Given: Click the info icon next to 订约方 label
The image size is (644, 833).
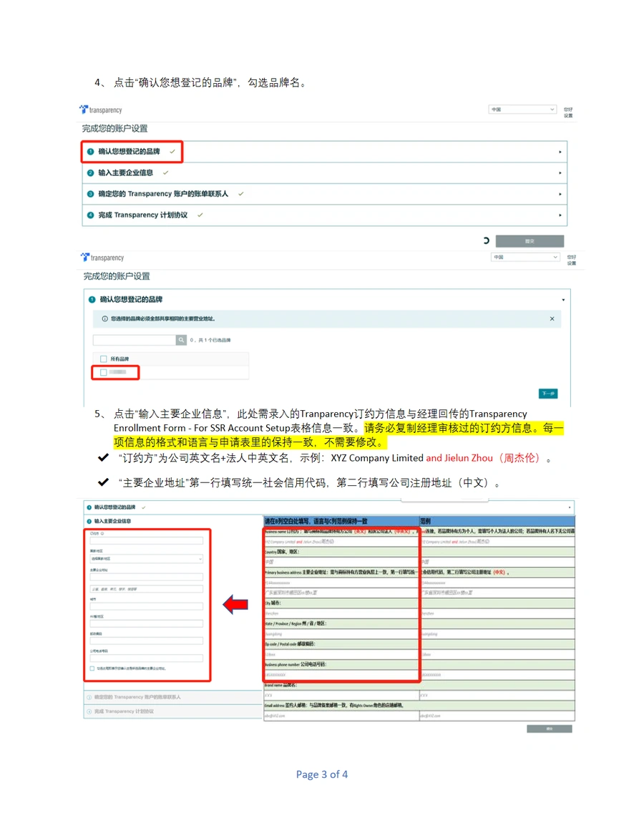Looking at the screenshot, I should (x=102, y=533).
